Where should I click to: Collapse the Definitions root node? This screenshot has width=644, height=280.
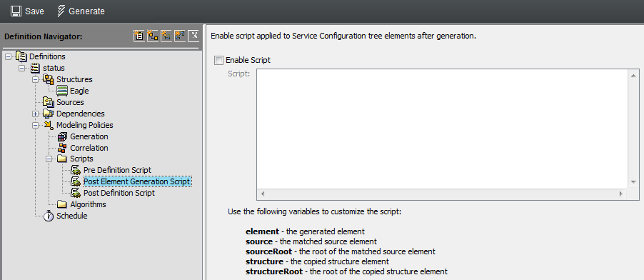click(x=9, y=56)
